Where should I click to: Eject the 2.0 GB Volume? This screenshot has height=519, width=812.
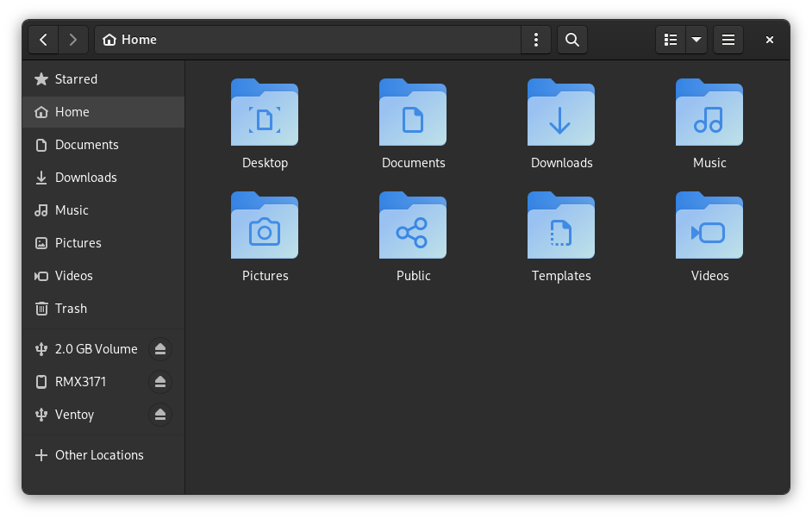click(x=160, y=348)
